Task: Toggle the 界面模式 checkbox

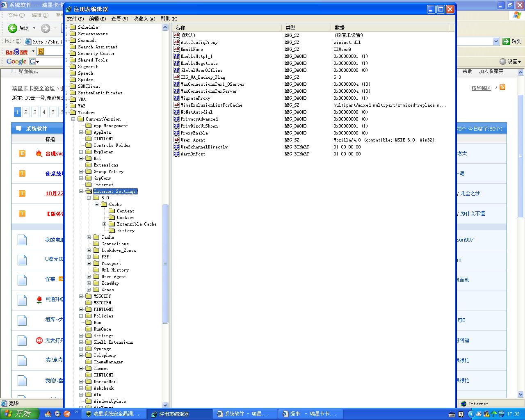Action: [x=14, y=71]
